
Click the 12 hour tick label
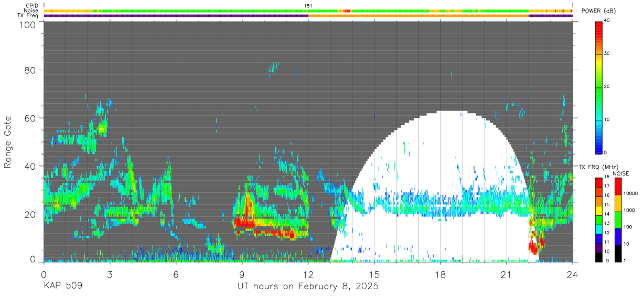click(308, 274)
